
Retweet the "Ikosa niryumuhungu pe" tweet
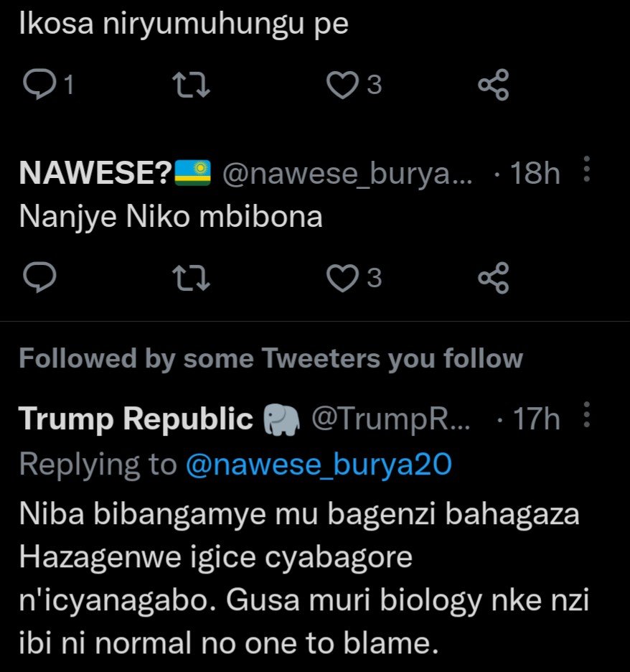point(192,85)
